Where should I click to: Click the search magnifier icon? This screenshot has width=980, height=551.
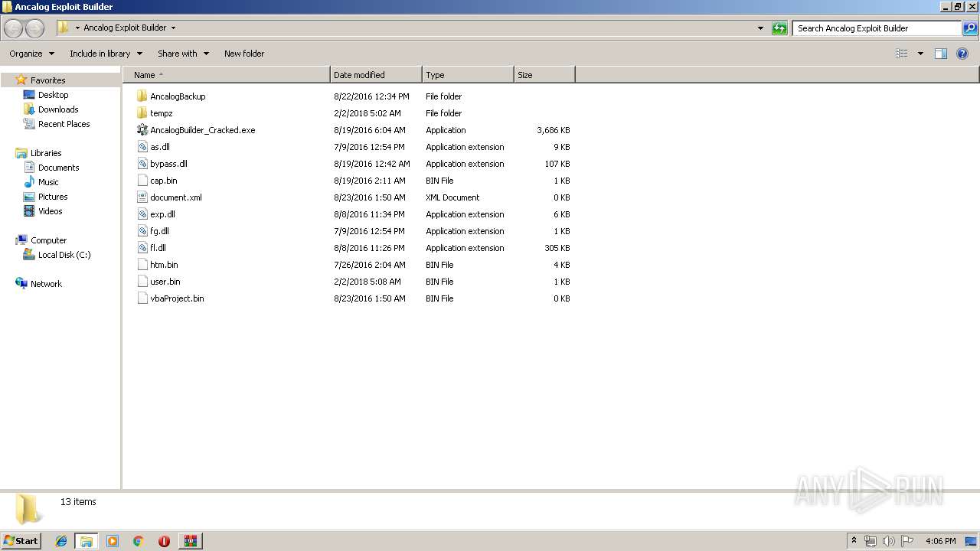tap(970, 28)
